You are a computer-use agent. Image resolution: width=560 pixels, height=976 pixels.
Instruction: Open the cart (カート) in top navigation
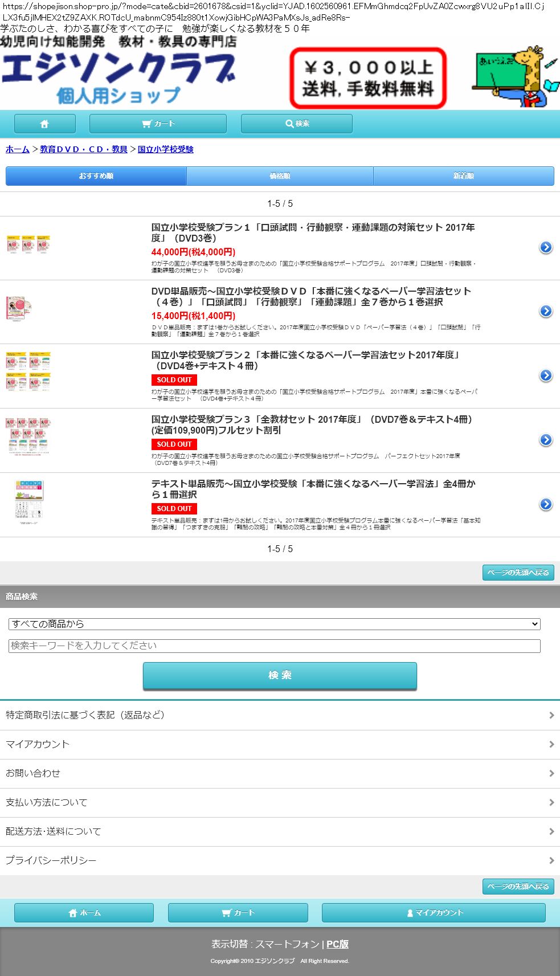158,124
